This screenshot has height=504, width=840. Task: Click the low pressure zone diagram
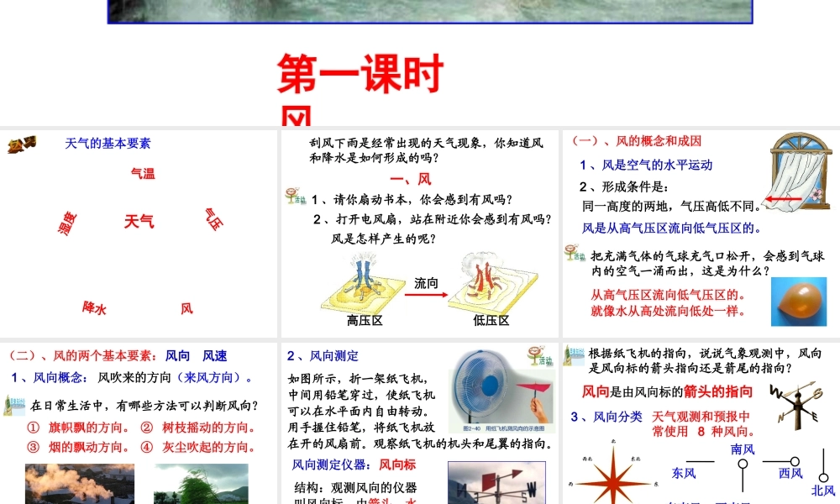(491, 283)
